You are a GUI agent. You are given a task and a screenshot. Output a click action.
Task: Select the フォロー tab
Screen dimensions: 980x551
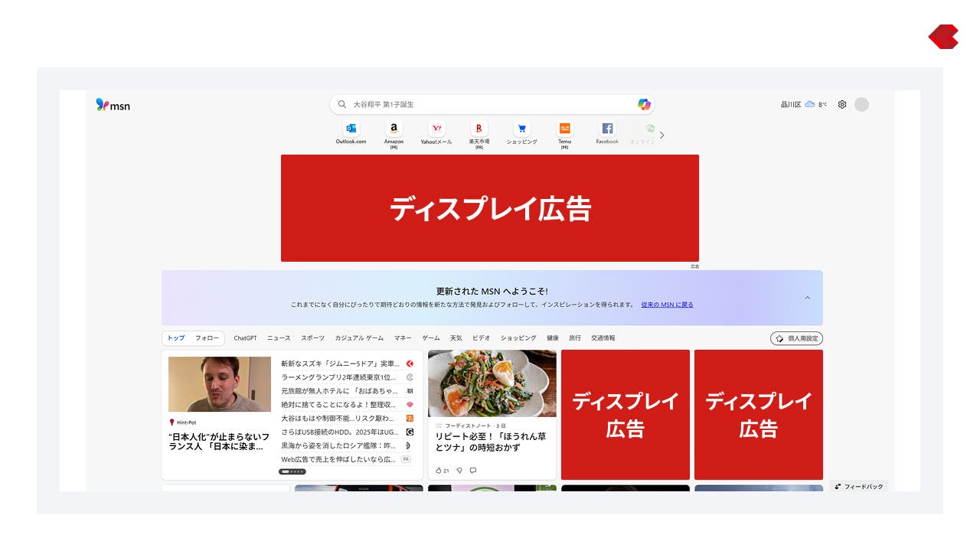pyautogui.click(x=207, y=338)
